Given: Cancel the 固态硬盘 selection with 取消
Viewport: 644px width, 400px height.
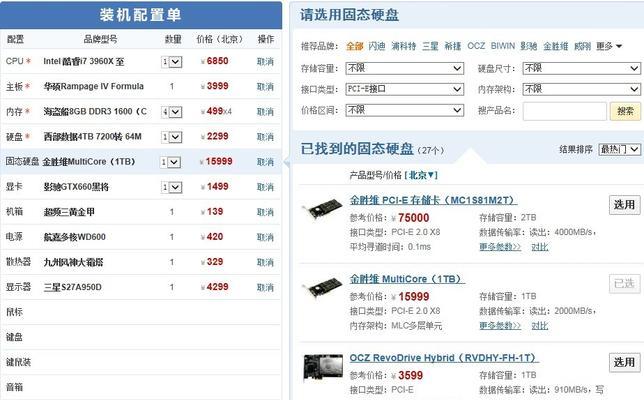Looking at the screenshot, I should click(x=265, y=162).
